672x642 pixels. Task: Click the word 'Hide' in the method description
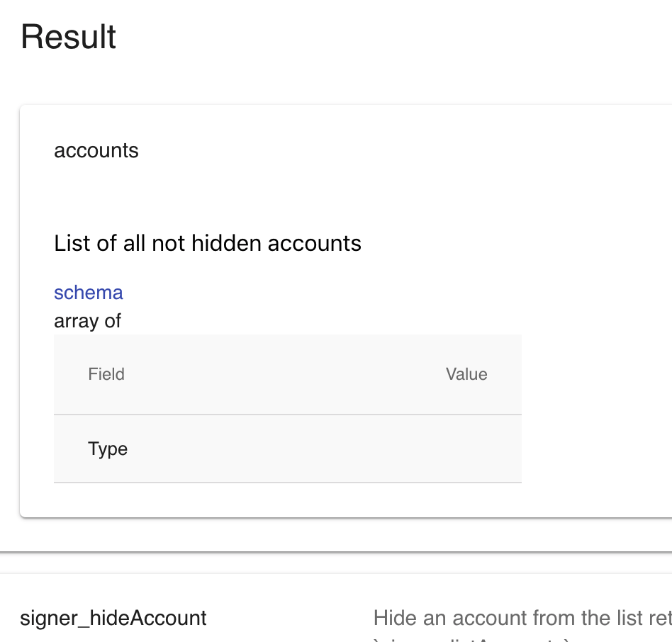(396, 618)
